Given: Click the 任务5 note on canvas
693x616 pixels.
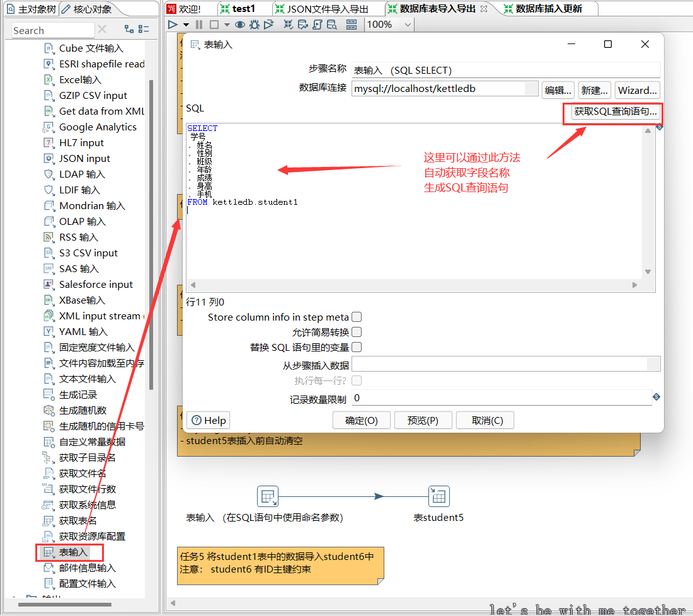Looking at the screenshot, I should tap(280, 566).
